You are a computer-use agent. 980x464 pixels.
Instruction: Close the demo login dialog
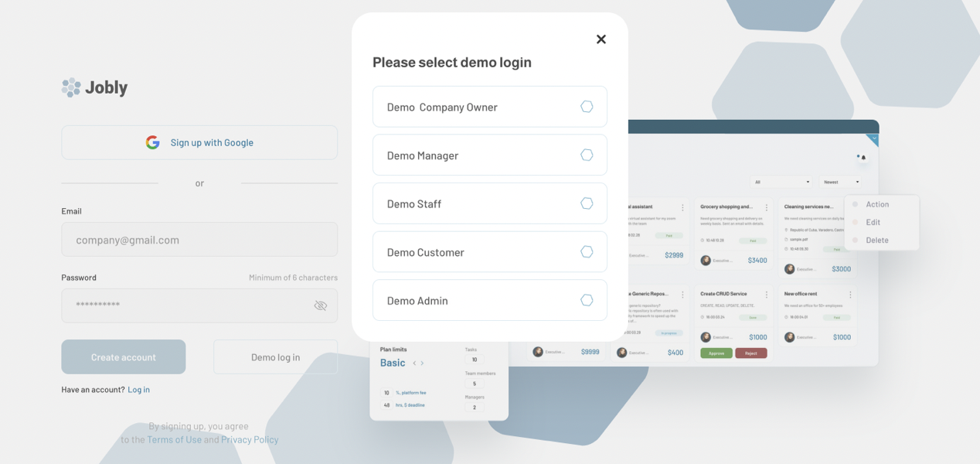pyautogui.click(x=601, y=39)
